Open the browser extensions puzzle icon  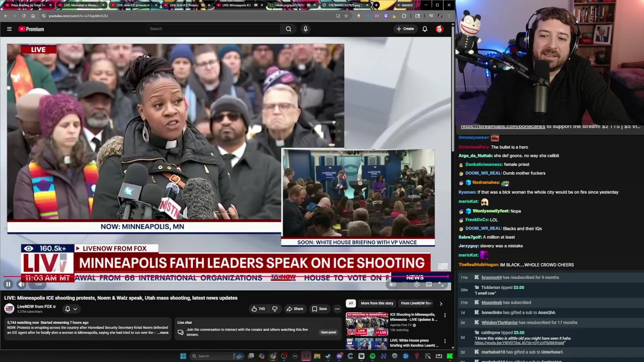click(404, 16)
